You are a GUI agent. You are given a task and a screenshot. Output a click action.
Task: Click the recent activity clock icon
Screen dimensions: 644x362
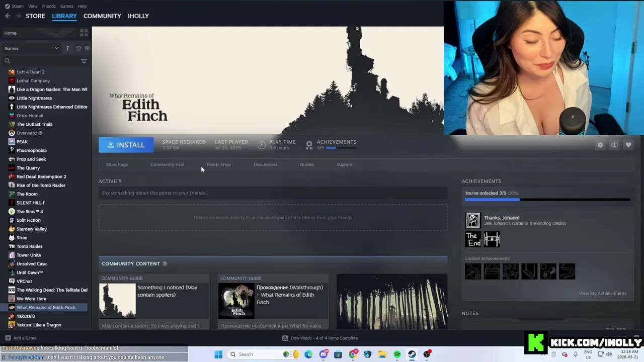78,48
